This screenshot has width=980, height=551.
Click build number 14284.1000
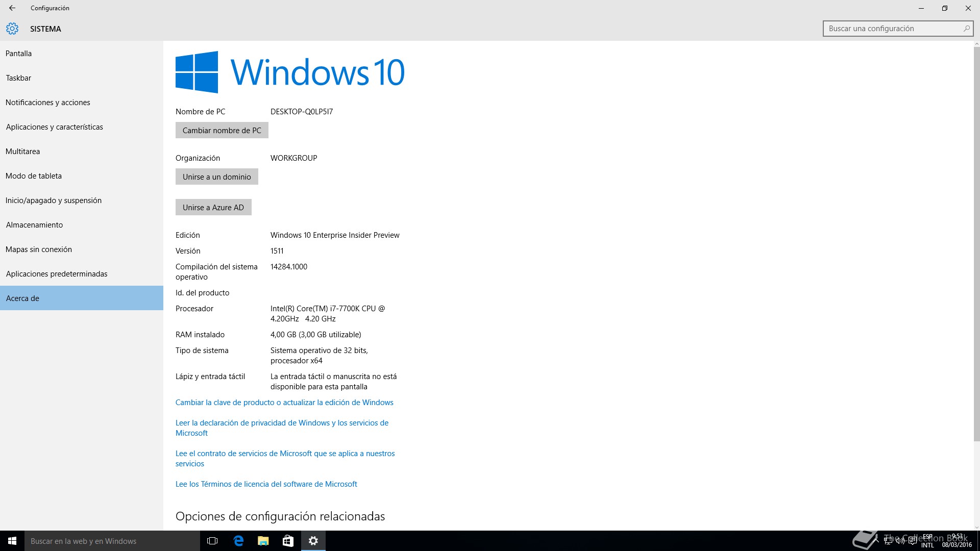coord(289,267)
